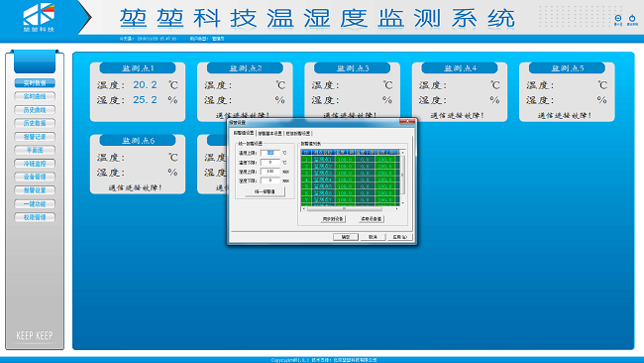644x363 pixels.
Task: Click the ID column header in alarm table
Action: click(306, 152)
